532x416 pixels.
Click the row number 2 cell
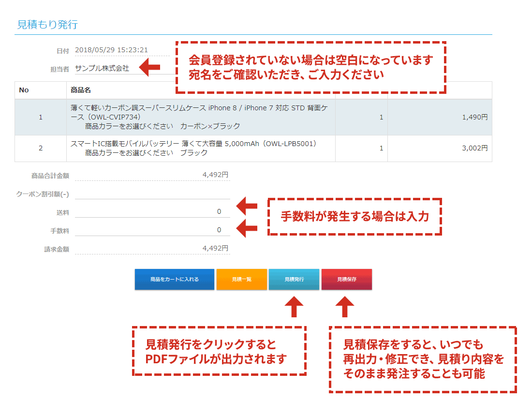coord(41,149)
